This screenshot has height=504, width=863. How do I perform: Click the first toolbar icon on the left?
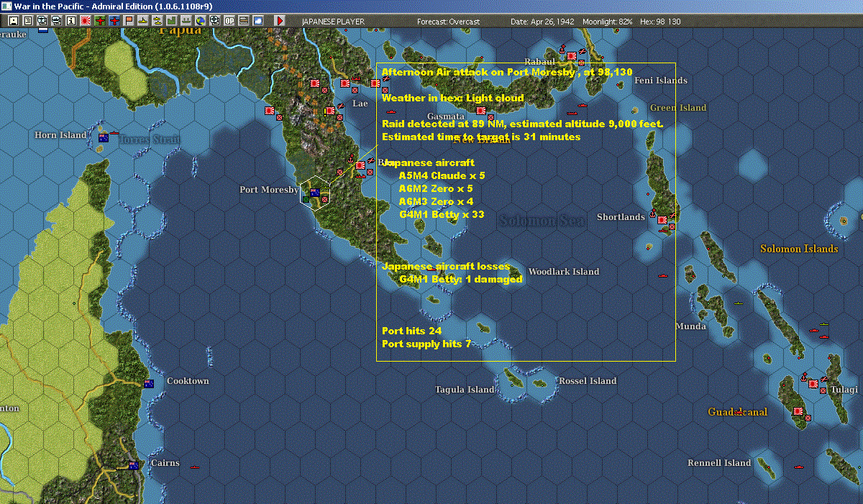pyautogui.click(x=14, y=21)
